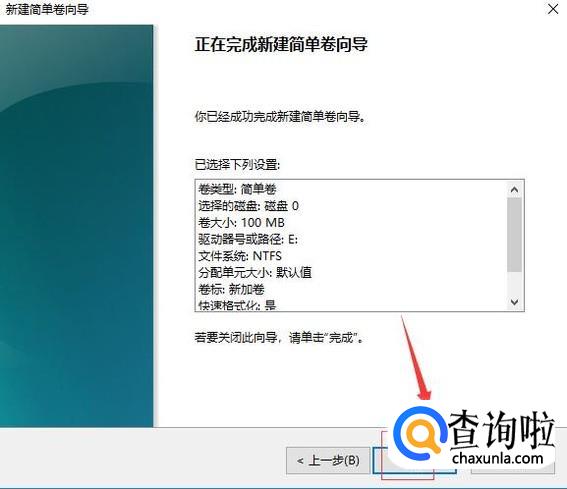The image size is (567, 489).
Task: Click the chaxunla.com watermark link
Action: 498,459
